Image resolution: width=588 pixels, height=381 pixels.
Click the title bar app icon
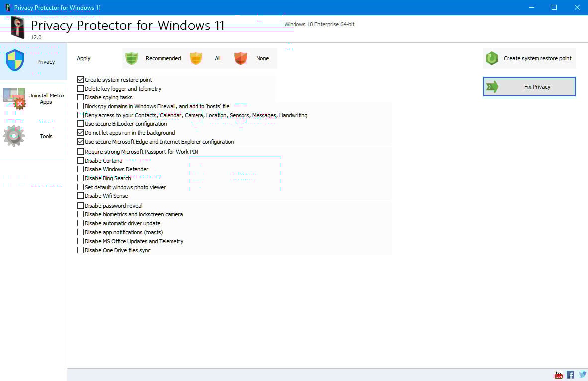(7, 7)
